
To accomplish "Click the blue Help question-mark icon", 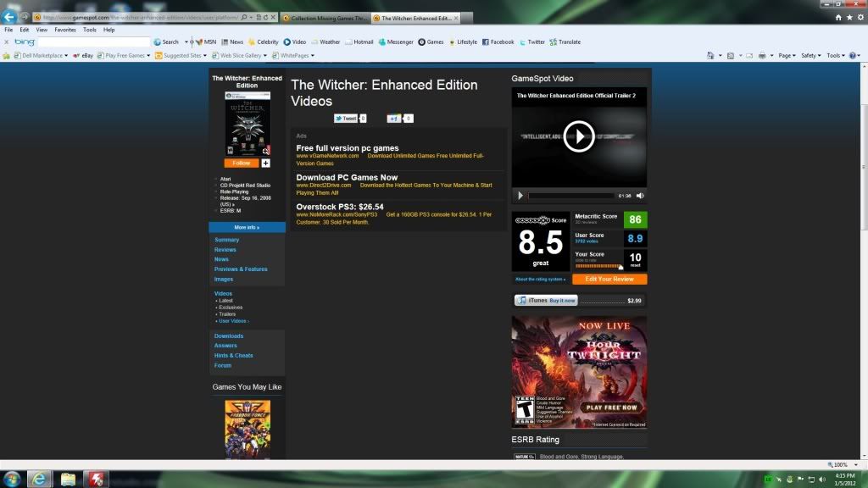I will coord(853,55).
